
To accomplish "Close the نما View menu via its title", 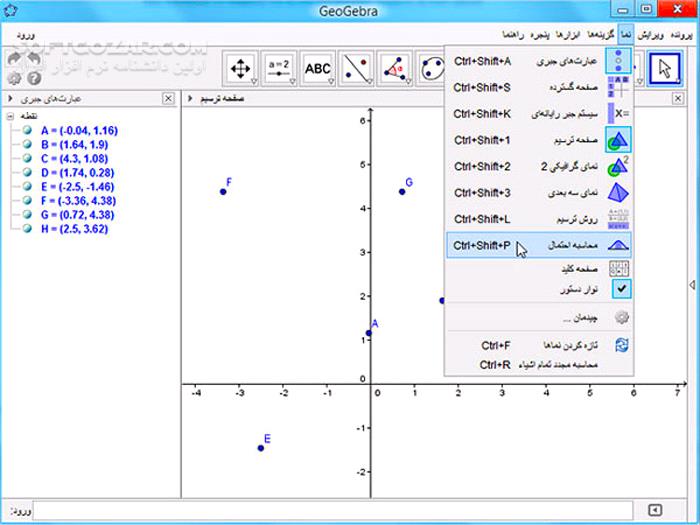I will [x=626, y=35].
